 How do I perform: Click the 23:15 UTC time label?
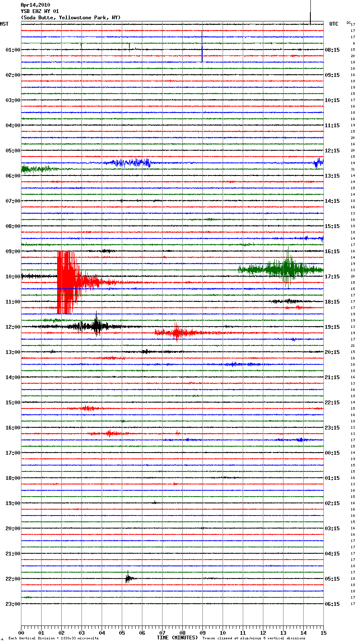coord(332,428)
